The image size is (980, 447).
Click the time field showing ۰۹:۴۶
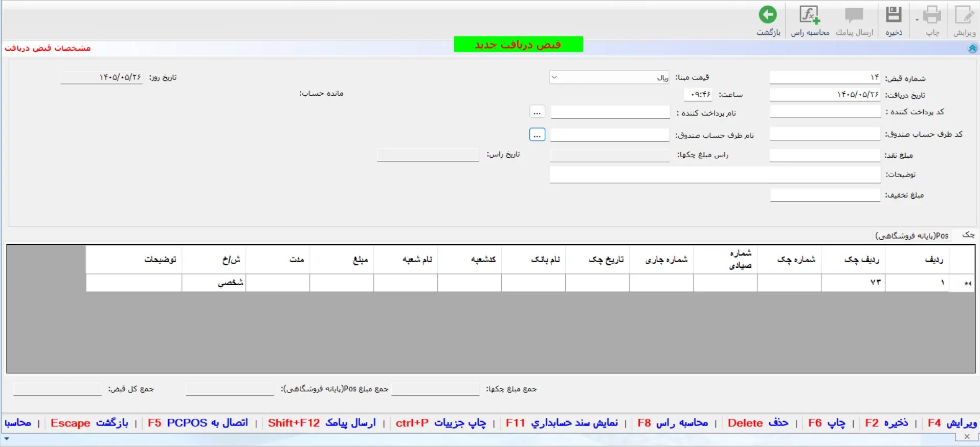coord(698,95)
